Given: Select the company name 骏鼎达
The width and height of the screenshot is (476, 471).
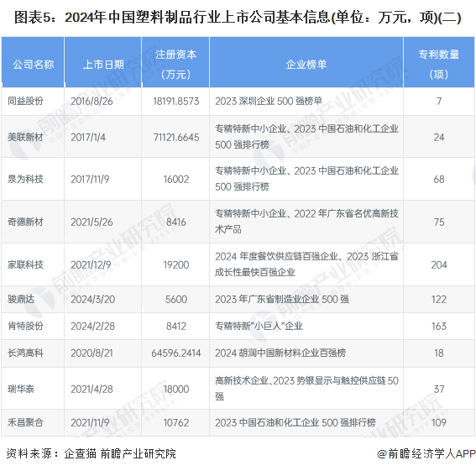Looking at the screenshot, I should tap(21, 299).
